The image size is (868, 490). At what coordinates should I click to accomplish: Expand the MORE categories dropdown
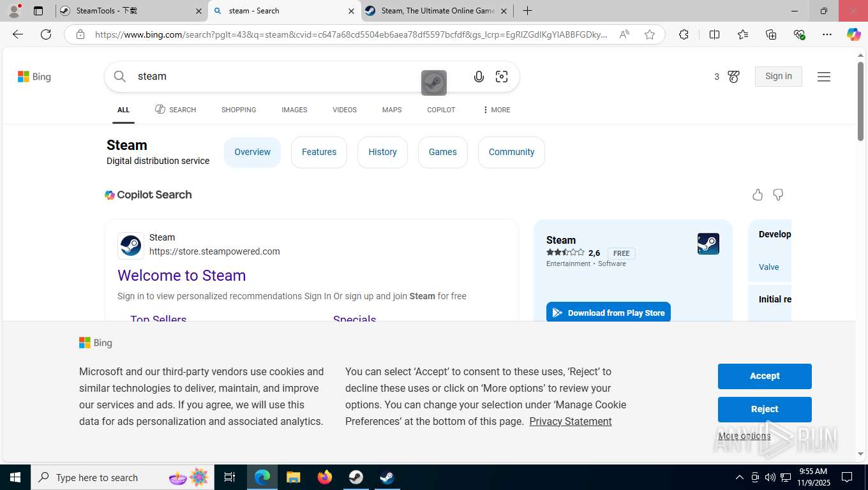pos(497,110)
